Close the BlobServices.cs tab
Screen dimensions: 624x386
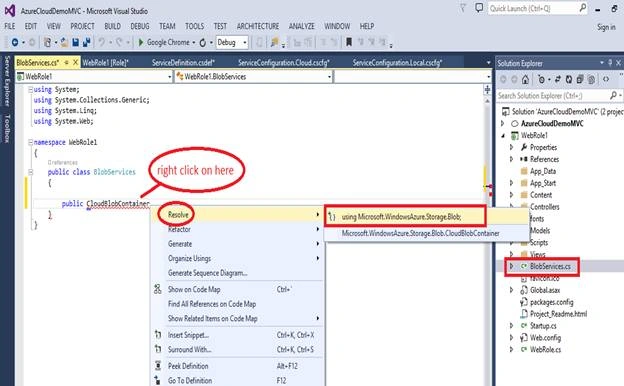tap(75, 62)
